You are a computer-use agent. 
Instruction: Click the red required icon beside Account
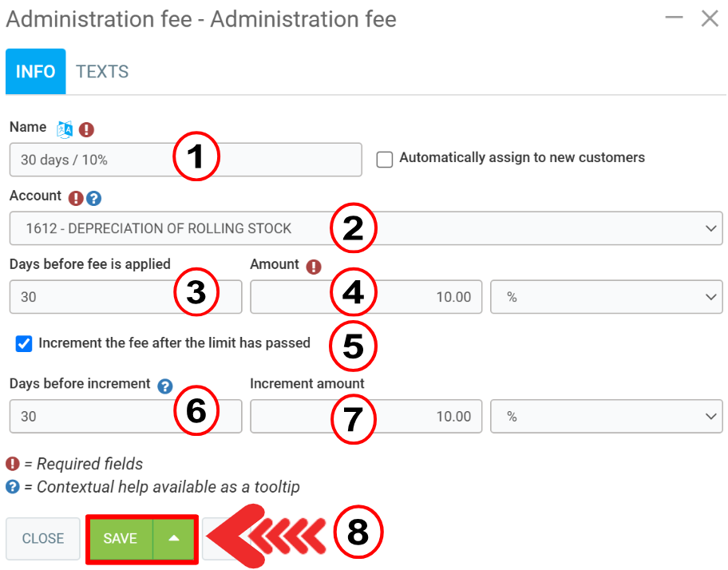click(x=77, y=198)
